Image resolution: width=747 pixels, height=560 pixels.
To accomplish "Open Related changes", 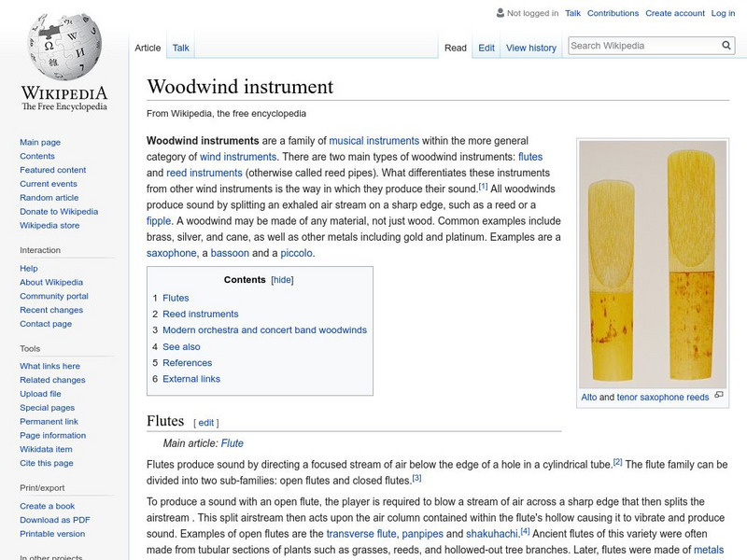I will click(52, 380).
